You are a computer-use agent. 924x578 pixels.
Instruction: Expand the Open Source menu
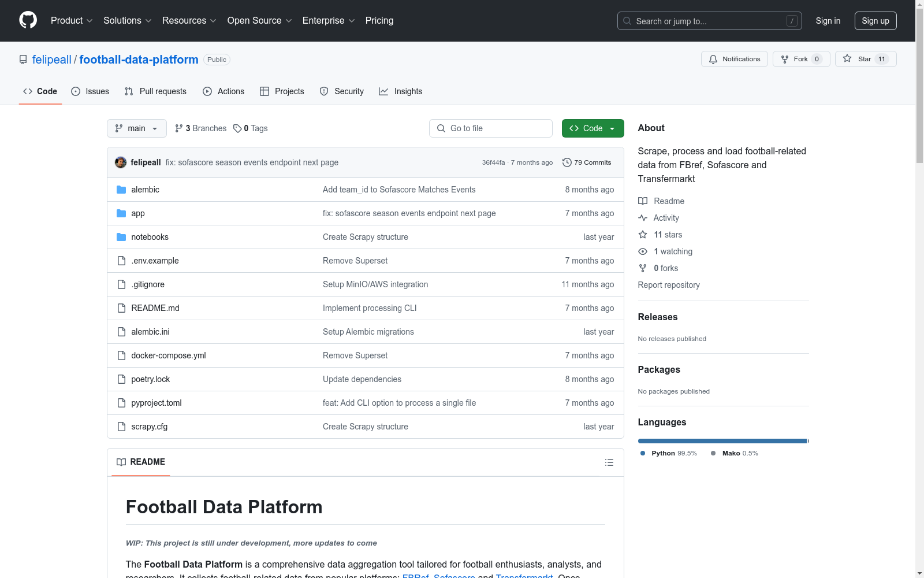pos(260,20)
